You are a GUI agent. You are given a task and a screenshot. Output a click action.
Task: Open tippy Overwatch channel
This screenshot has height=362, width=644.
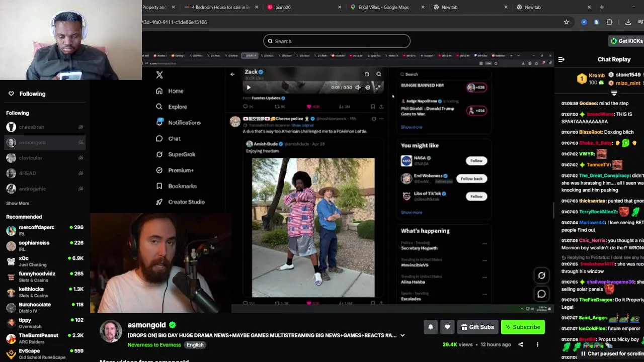click(x=44, y=323)
